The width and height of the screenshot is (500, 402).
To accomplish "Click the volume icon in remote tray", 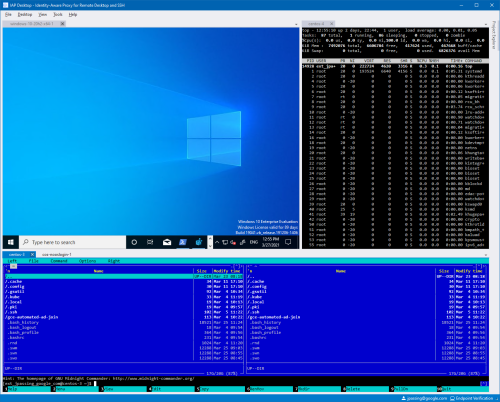I will pyautogui.click(x=233, y=242).
